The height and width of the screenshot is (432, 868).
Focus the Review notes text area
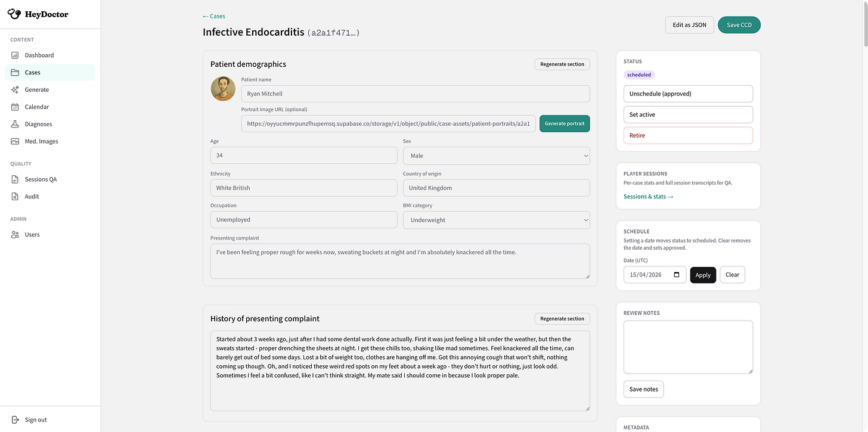click(x=688, y=347)
